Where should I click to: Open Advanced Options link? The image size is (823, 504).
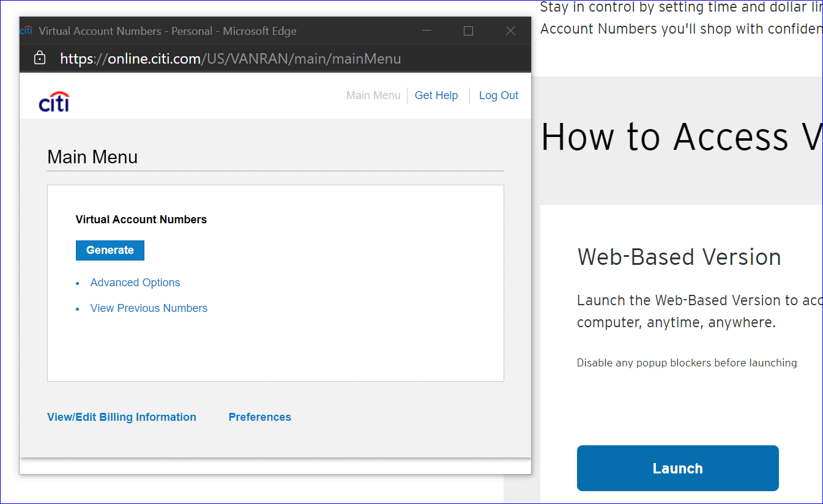(x=135, y=283)
